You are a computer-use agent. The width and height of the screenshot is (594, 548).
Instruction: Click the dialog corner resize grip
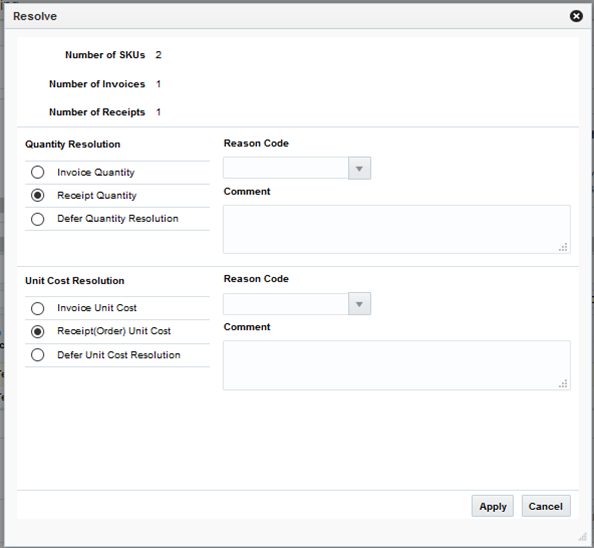(582, 536)
